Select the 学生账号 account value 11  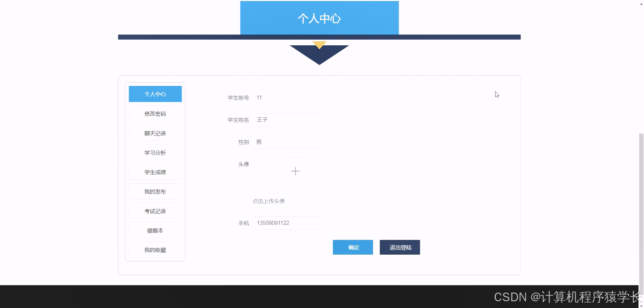[x=259, y=98]
